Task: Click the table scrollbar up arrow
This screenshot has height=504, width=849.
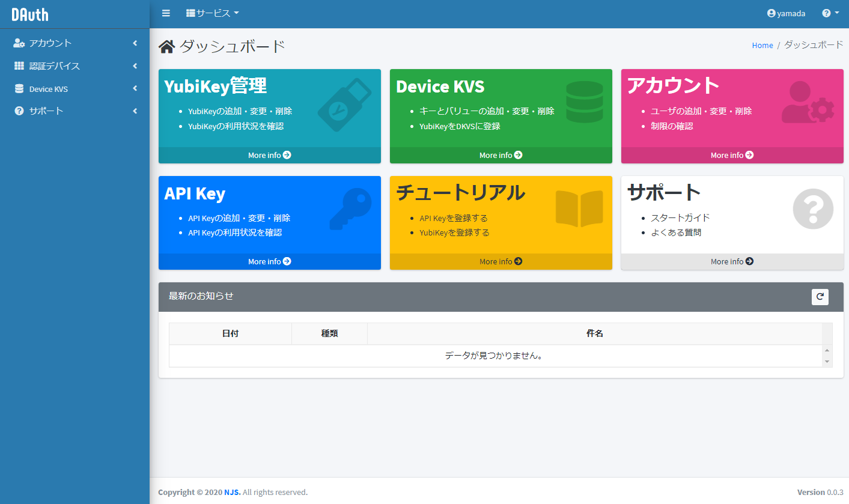Action: coord(827,350)
